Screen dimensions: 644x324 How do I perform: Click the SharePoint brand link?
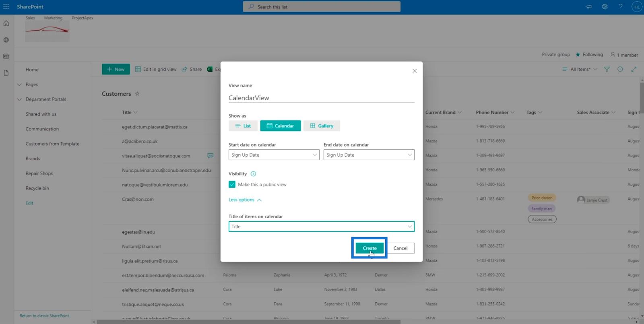30,7
